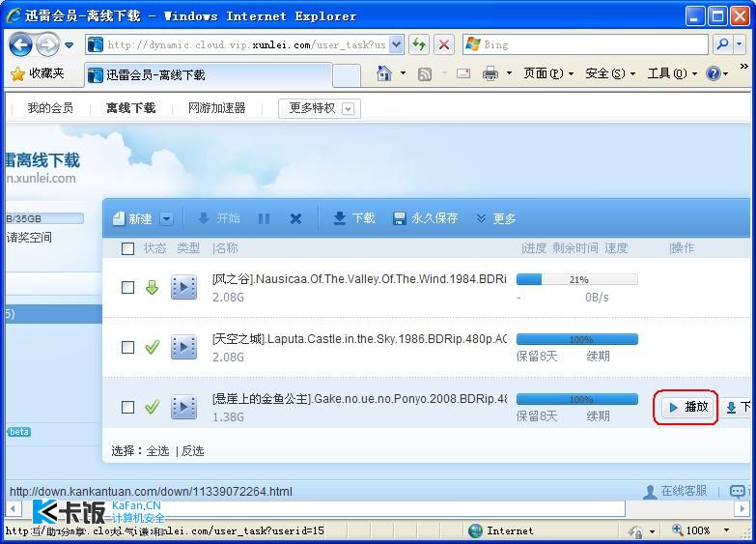Expand the 更多 more options menu

click(496, 218)
